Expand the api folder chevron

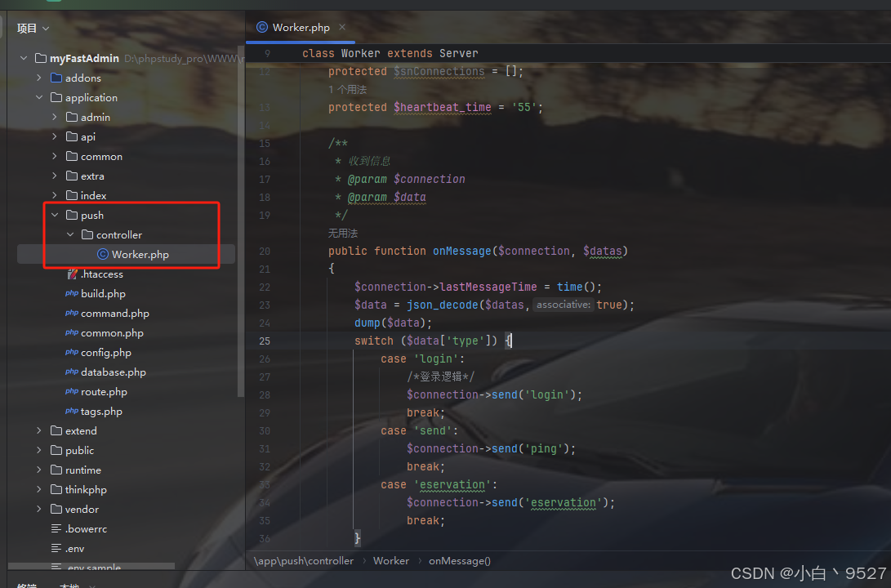point(55,136)
